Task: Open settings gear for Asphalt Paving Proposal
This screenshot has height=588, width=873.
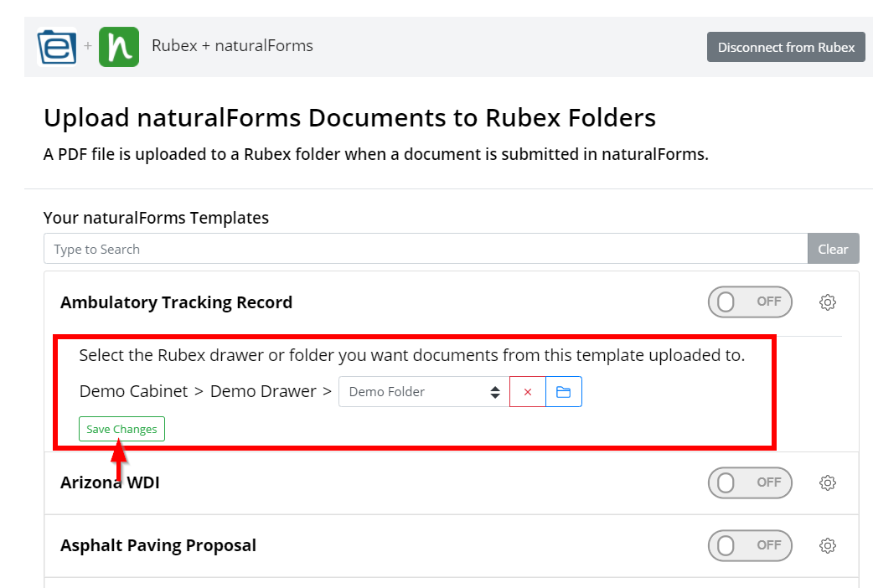Action: pyautogui.click(x=828, y=545)
